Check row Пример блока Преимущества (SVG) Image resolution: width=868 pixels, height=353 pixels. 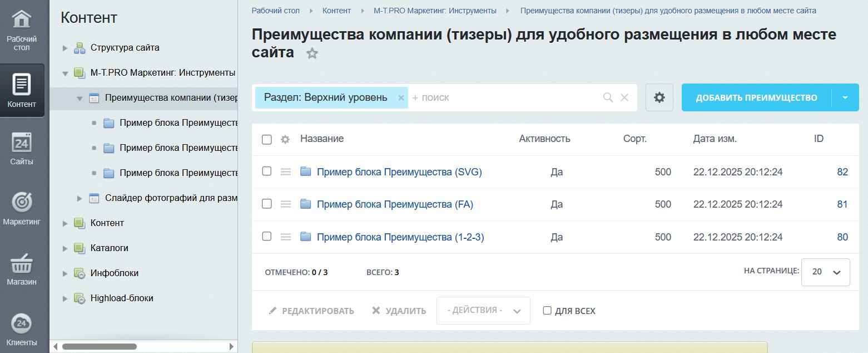266,172
